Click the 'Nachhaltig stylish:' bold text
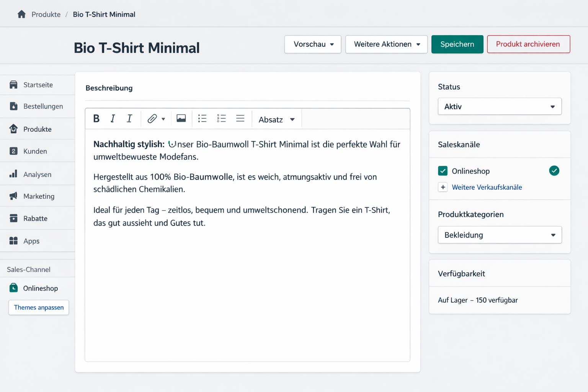The height and width of the screenshot is (392, 588). 129,144
